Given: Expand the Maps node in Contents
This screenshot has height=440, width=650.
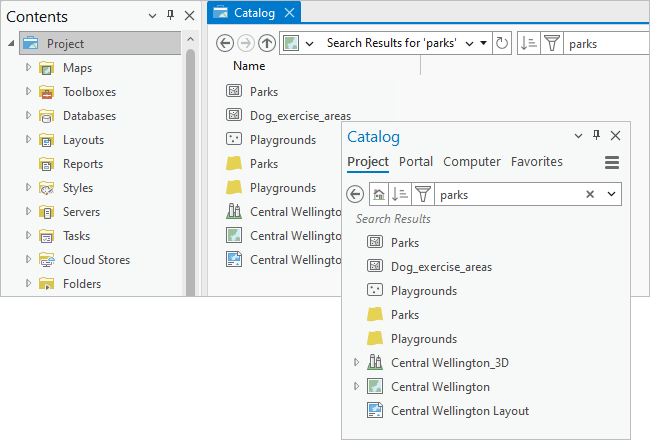Looking at the screenshot, I should click(28, 68).
